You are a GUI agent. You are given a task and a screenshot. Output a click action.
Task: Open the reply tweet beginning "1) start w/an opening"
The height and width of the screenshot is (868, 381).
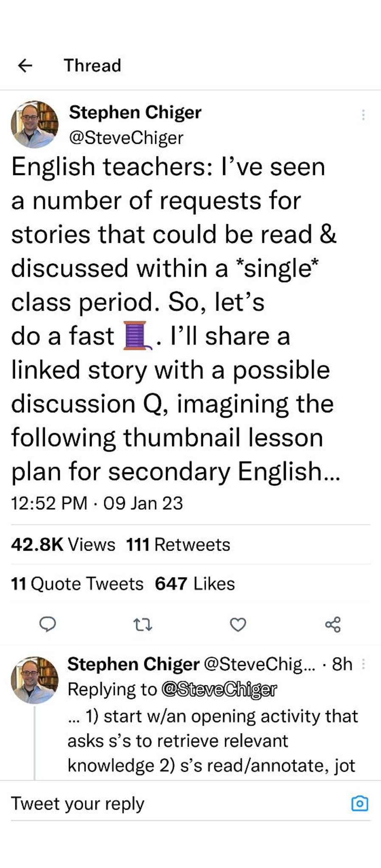(x=213, y=740)
